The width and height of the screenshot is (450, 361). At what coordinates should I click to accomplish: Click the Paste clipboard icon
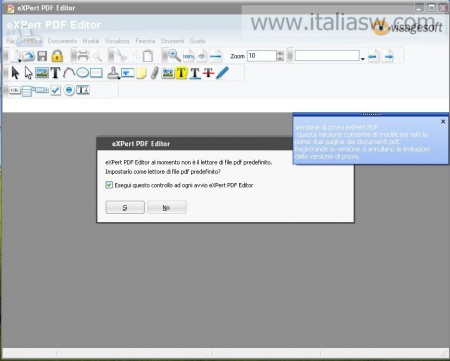[148, 56]
